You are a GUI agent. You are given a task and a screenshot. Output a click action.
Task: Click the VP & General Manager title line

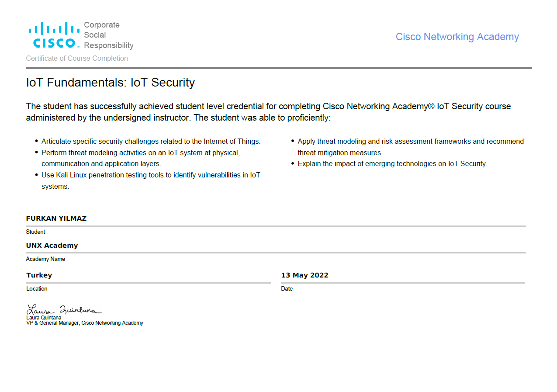point(85,323)
